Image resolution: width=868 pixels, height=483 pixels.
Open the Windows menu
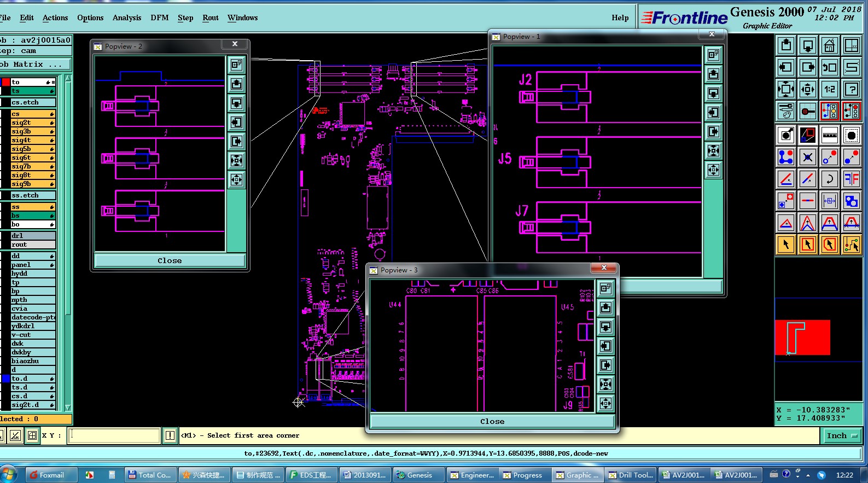[x=243, y=18]
